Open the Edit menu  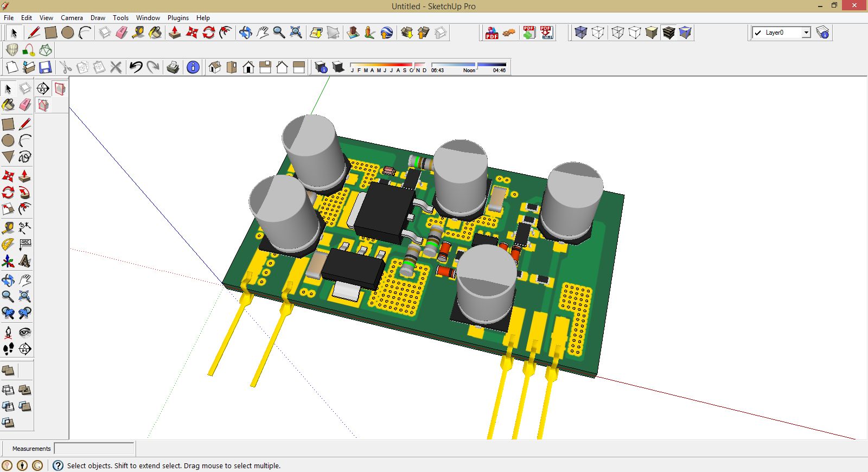(x=27, y=18)
